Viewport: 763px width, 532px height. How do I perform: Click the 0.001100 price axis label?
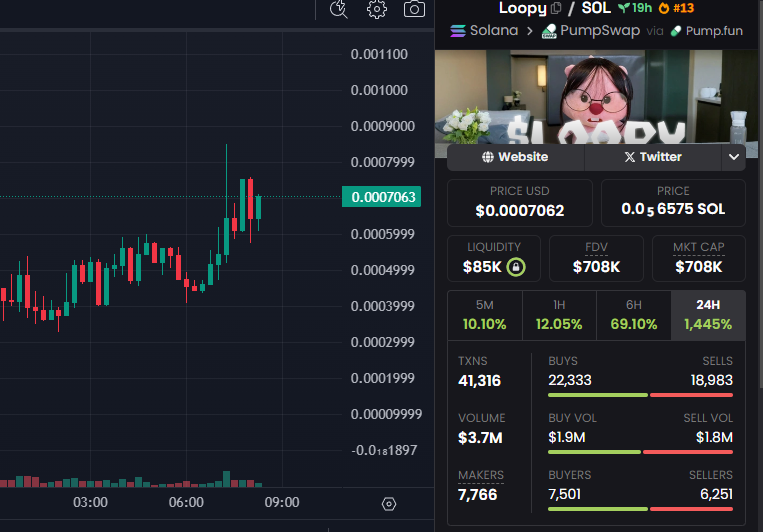(379, 54)
